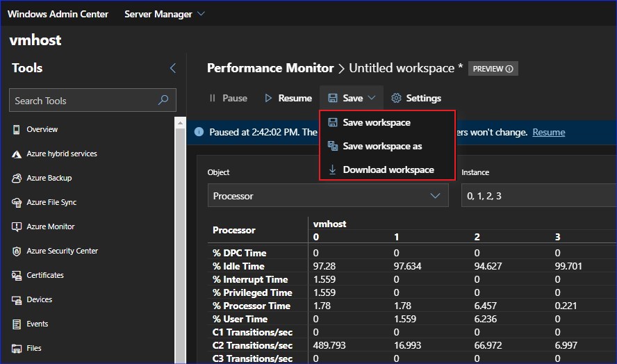Click the % Interrupt Time row label
The width and height of the screenshot is (617, 364).
coord(250,279)
